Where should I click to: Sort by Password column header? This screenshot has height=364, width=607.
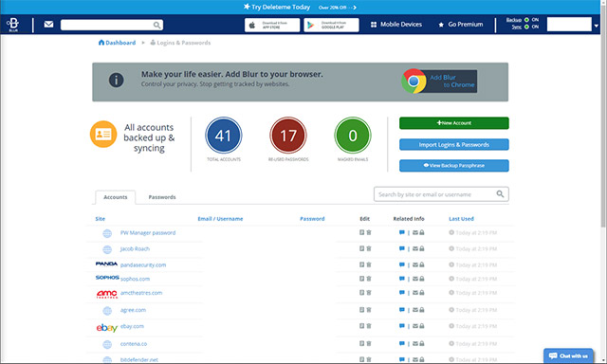[x=312, y=219]
